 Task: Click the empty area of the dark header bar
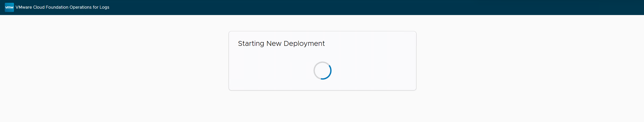click(x=355, y=7)
